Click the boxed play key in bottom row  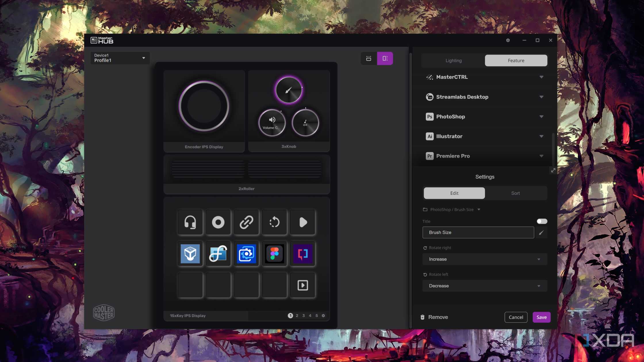303,285
